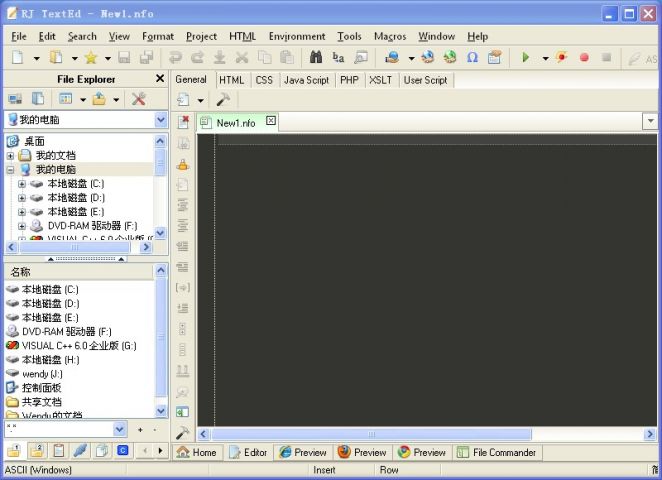Click the Omega special characters icon
662x480 pixels.
[x=472, y=58]
